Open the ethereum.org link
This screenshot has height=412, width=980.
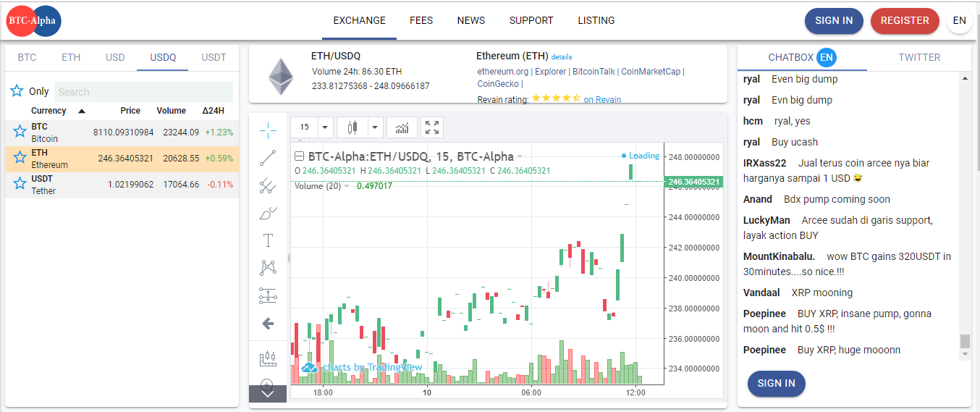click(503, 71)
